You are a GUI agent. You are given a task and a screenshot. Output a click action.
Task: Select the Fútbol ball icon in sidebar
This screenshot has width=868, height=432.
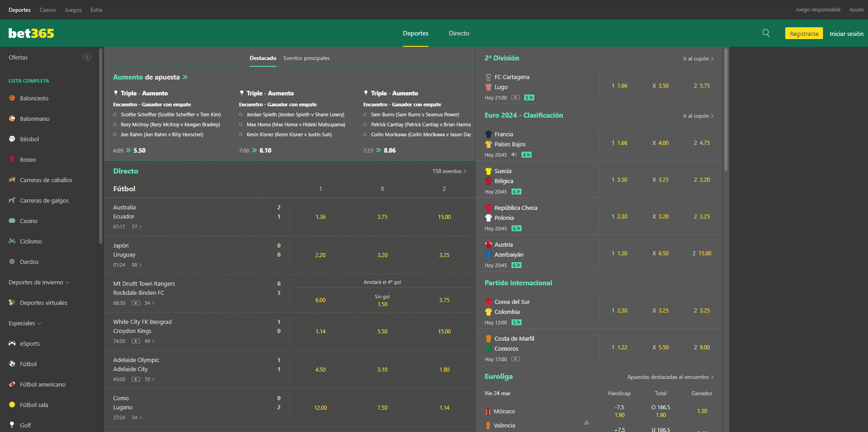(x=12, y=364)
